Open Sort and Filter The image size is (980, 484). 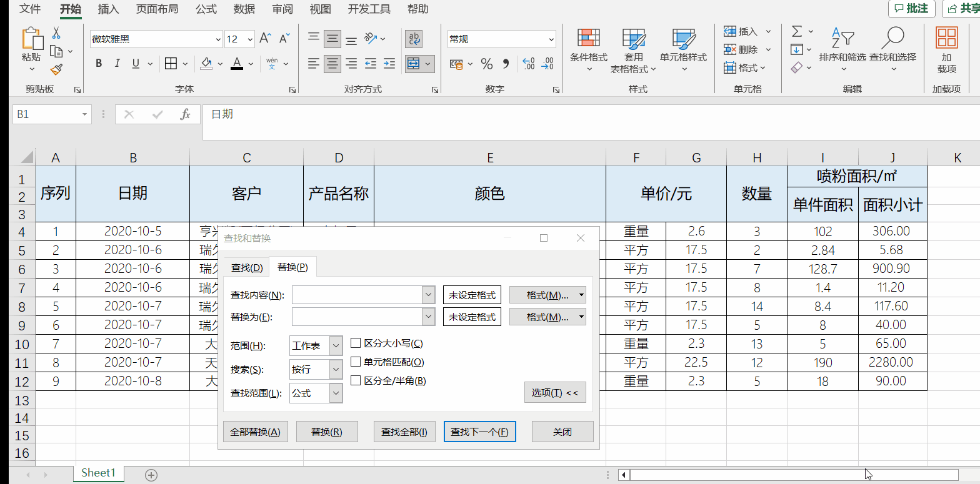[842, 49]
